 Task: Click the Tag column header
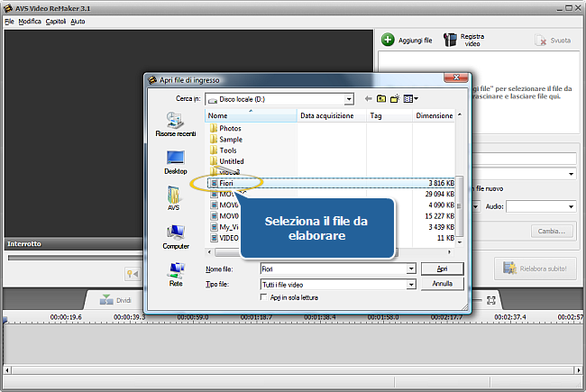click(389, 115)
